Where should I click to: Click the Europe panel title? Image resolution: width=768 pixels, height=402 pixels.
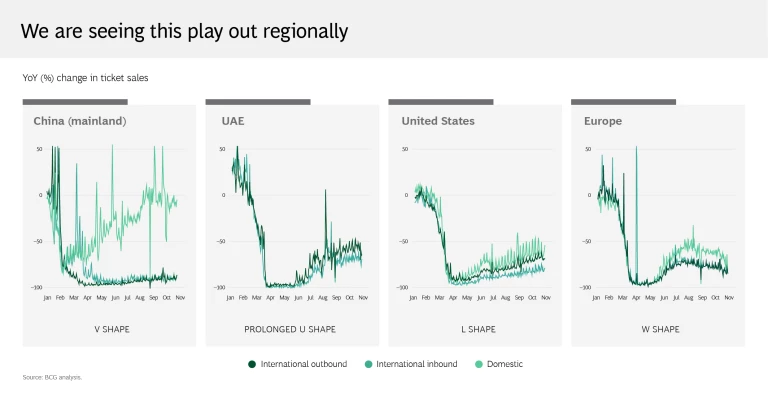pyautogui.click(x=603, y=121)
